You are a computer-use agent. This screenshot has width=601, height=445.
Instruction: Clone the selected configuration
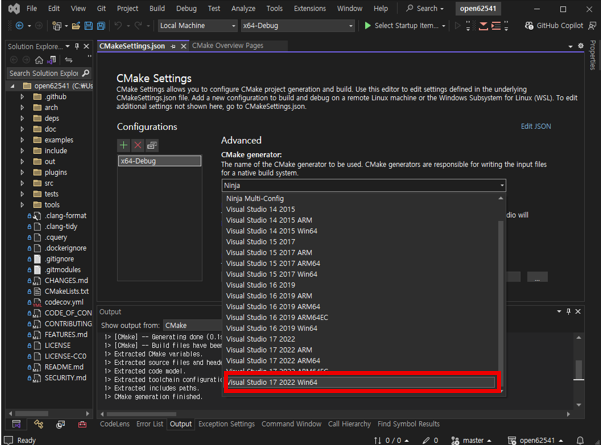[x=152, y=146]
